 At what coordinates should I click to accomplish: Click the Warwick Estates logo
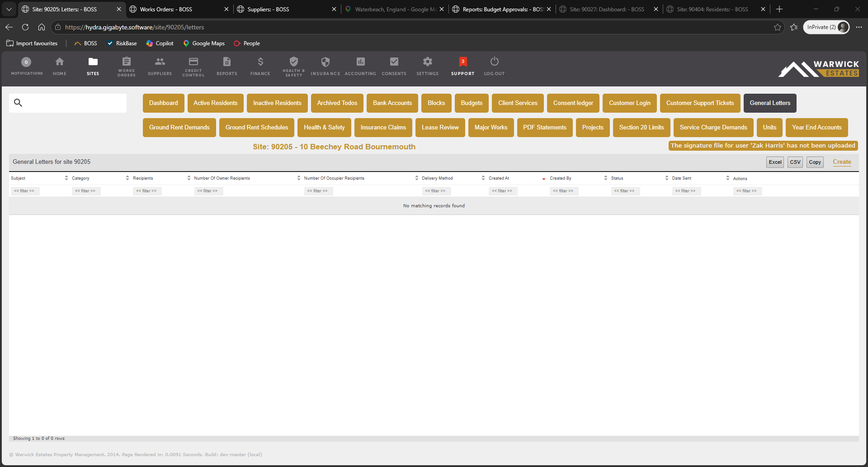819,69
